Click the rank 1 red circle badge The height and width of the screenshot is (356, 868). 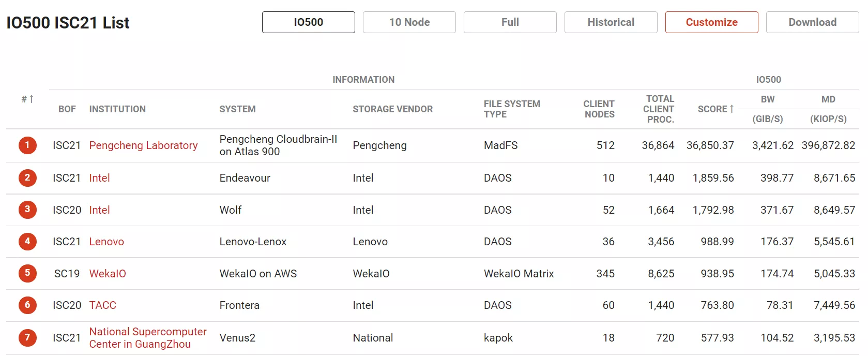tap(27, 145)
